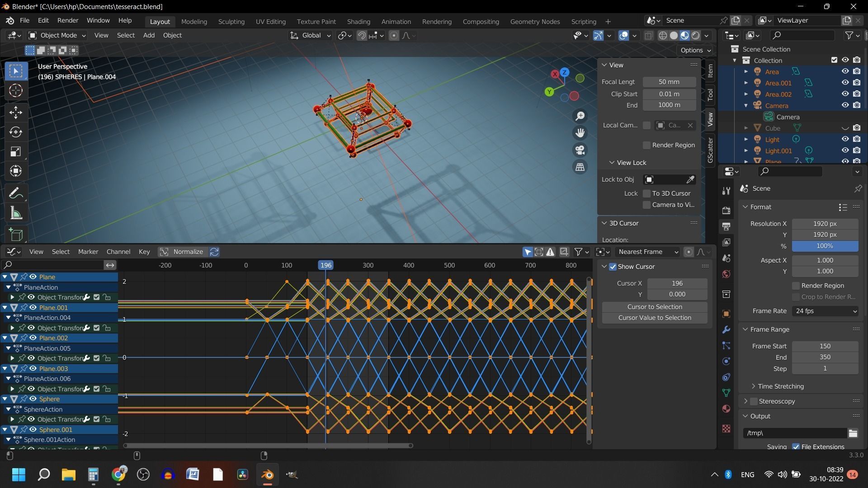868x488 pixels.
Task: Open World properties tab icon
Action: (726, 274)
